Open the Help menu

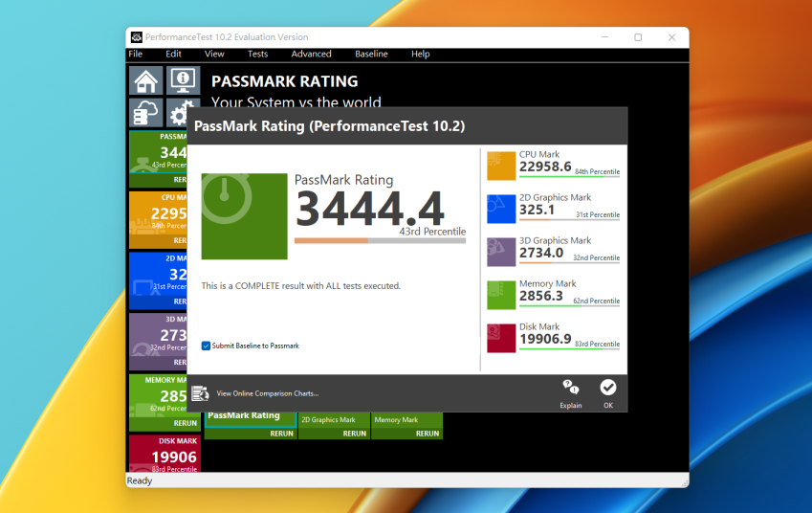tap(421, 54)
